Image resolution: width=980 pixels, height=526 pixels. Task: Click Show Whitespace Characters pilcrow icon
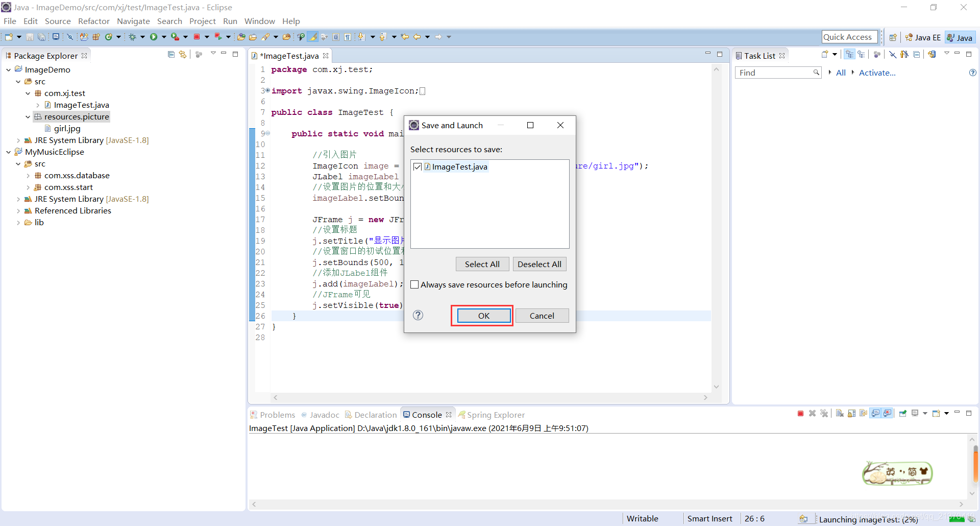click(x=348, y=37)
